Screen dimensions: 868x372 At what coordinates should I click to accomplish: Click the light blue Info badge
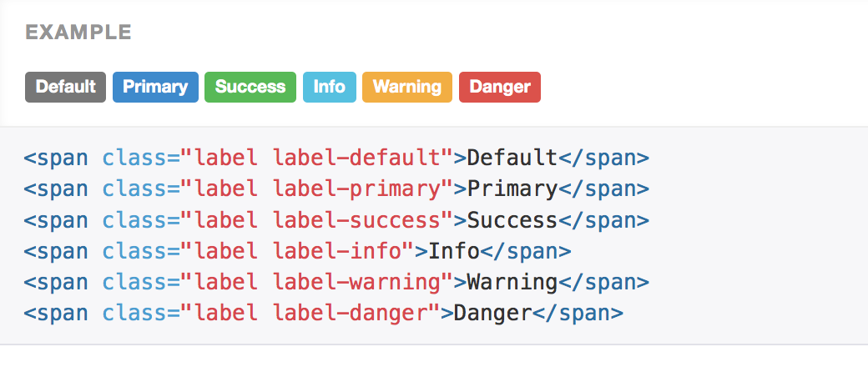330,87
